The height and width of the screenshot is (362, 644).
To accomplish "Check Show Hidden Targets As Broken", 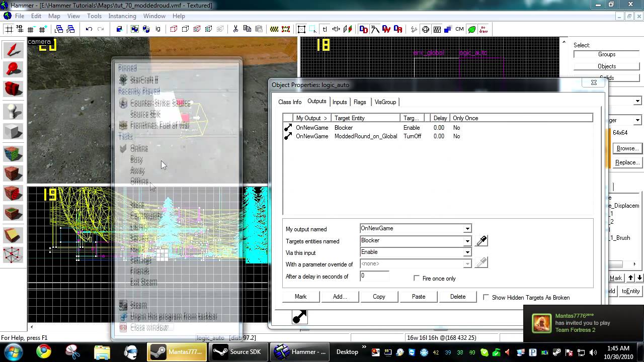I will pos(486,297).
